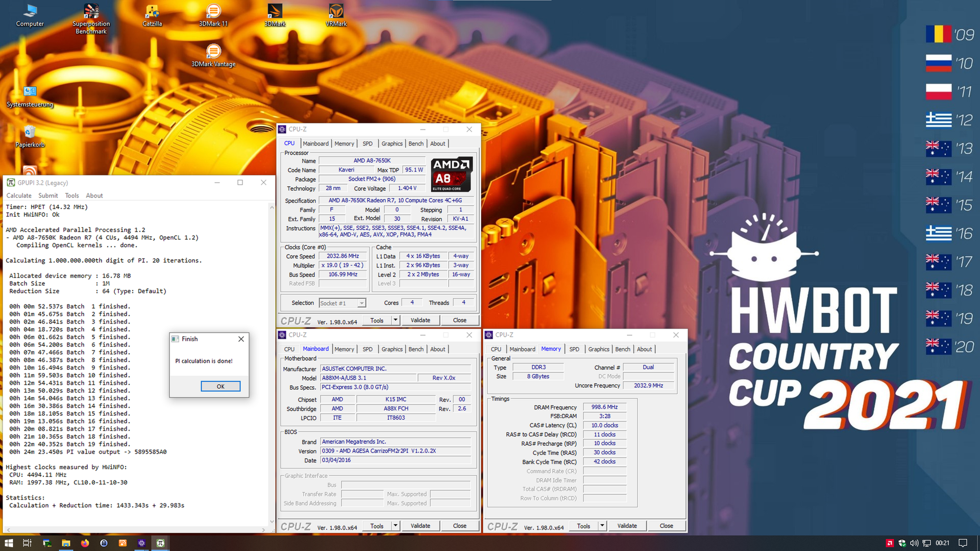Expand Tools dropdown arrow in top CPU-Z
Image resolution: width=980 pixels, height=551 pixels.
(x=396, y=320)
